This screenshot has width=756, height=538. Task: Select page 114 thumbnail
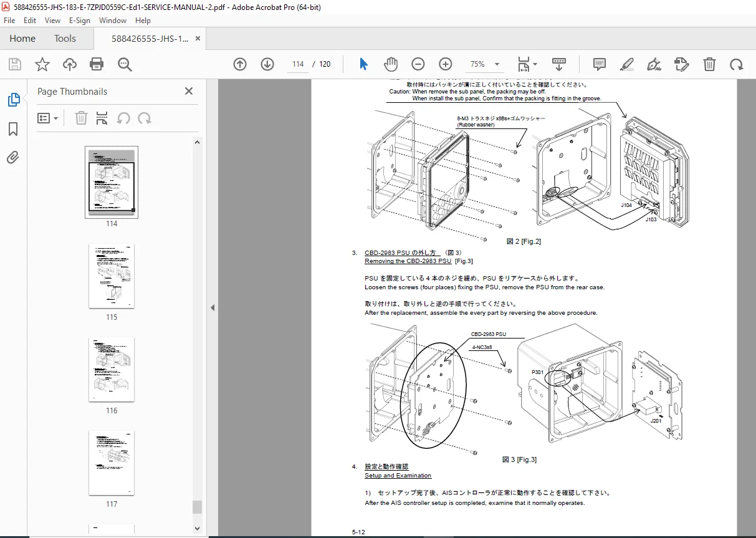pos(112,183)
